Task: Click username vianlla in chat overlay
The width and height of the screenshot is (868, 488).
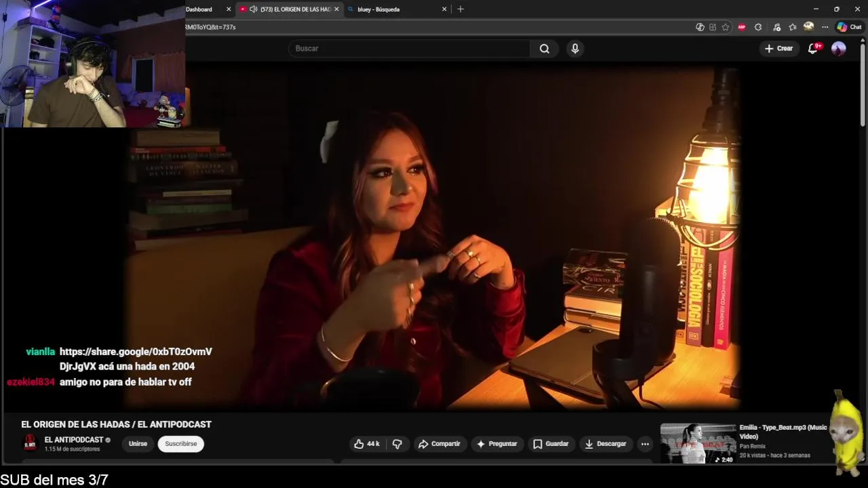Action: click(40, 352)
